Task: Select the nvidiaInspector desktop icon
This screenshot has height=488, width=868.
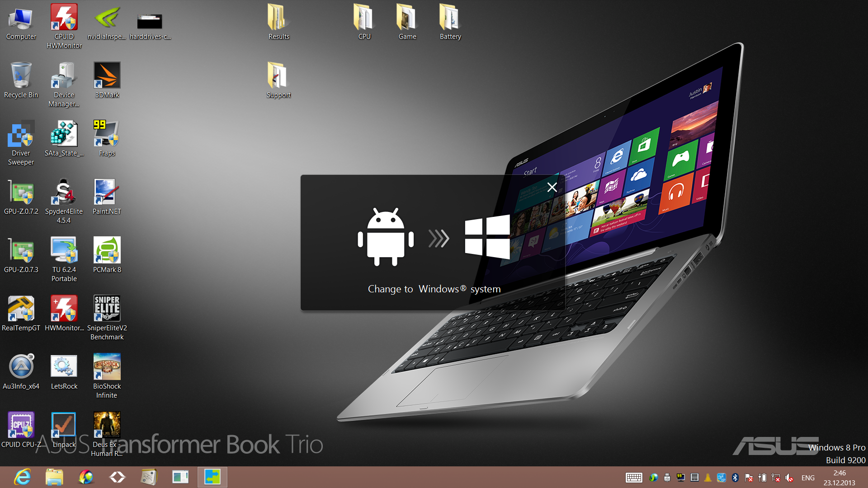Action: [107, 23]
